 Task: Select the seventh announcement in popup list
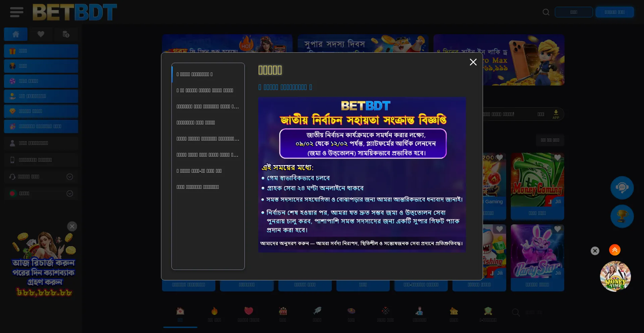(208, 171)
